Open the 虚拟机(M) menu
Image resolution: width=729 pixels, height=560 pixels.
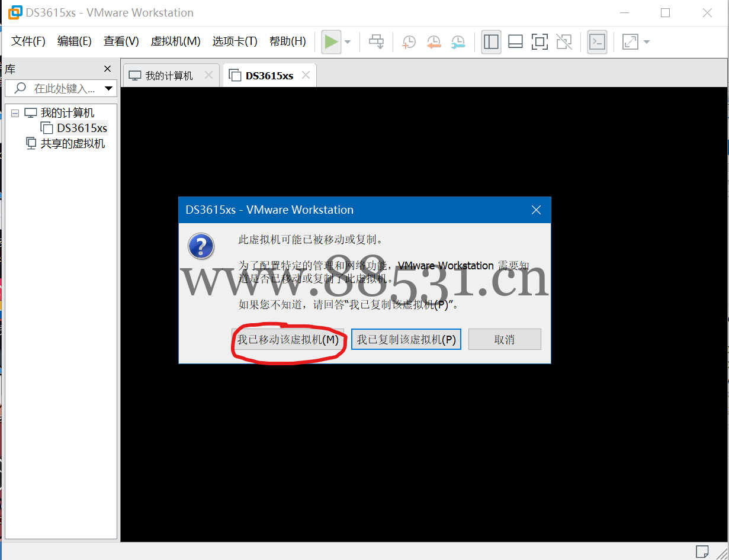click(x=175, y=41)
